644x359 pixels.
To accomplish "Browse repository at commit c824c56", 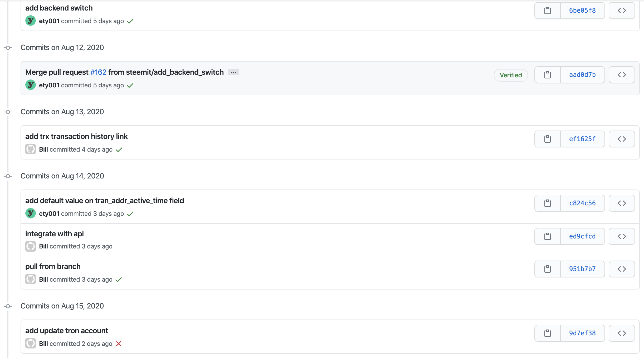I will click(622, 203).
